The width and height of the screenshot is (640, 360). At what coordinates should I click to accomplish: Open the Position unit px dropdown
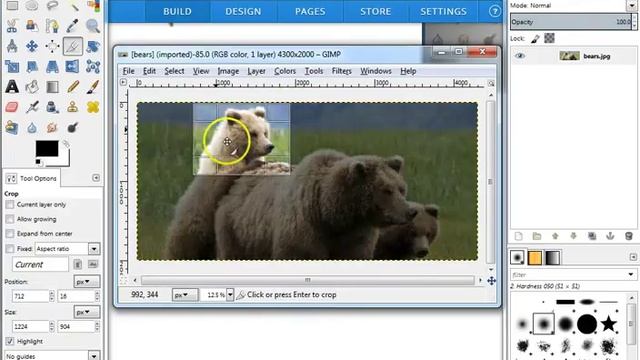[87, 282]
